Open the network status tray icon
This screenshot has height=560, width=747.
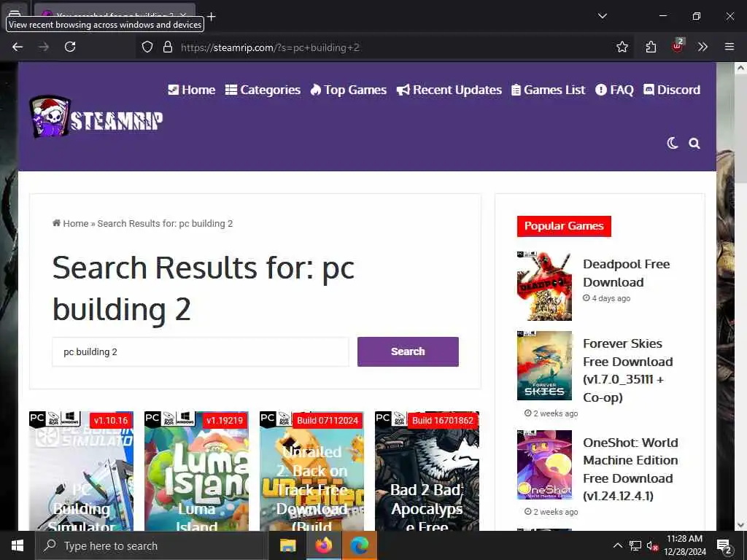(x=635, y=545)
